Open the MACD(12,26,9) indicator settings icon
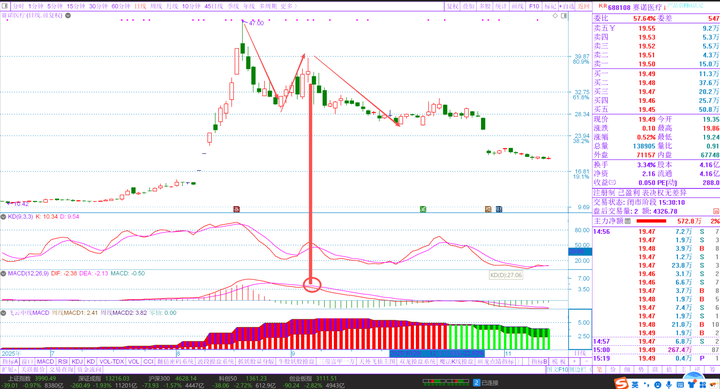The height and width of the screenshot is (389, 720). coord(3,273)
